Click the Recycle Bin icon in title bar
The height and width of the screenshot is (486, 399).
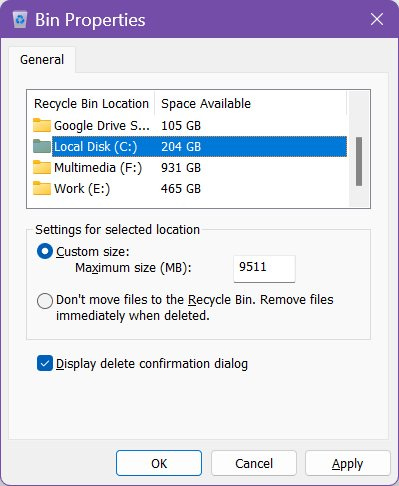click(x=20, y=20)
